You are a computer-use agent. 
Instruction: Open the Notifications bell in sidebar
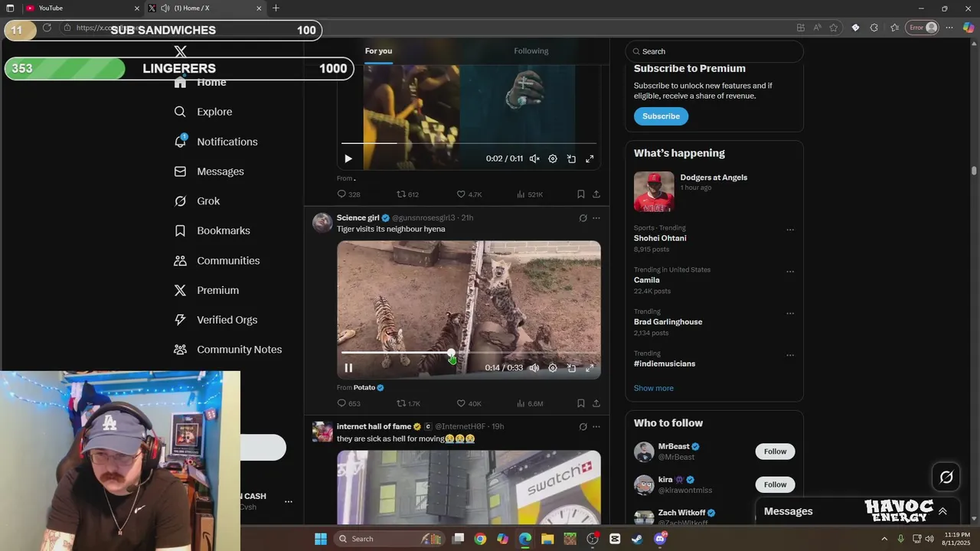216,142
